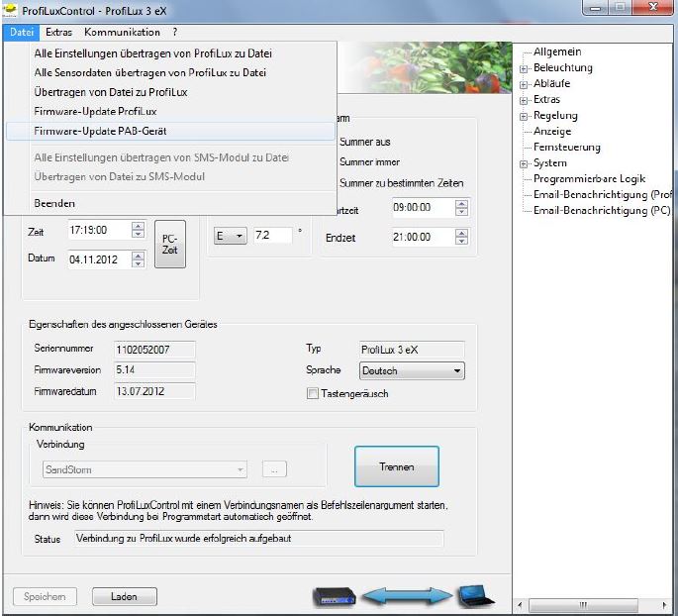
Task: Enable the Tastengeräusch checkbox
Action: [x=313, y=393]
